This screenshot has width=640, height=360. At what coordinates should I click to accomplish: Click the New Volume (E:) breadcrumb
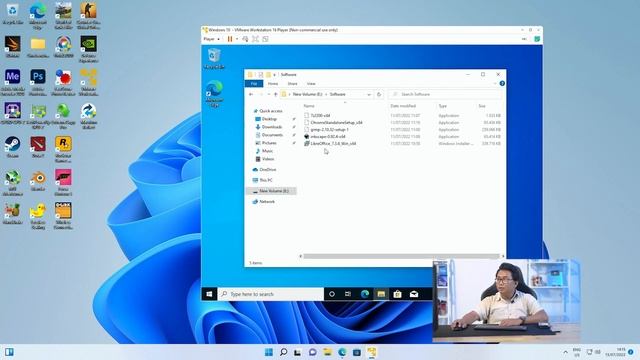click(307, 94)
